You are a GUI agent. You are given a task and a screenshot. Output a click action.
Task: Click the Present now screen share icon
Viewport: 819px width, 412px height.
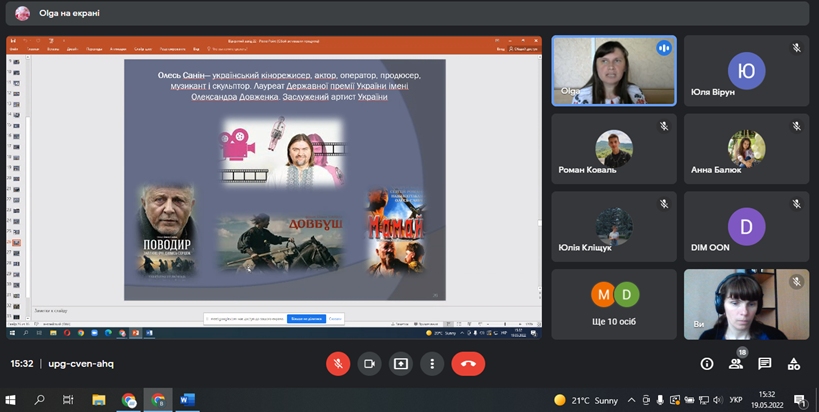401,364
